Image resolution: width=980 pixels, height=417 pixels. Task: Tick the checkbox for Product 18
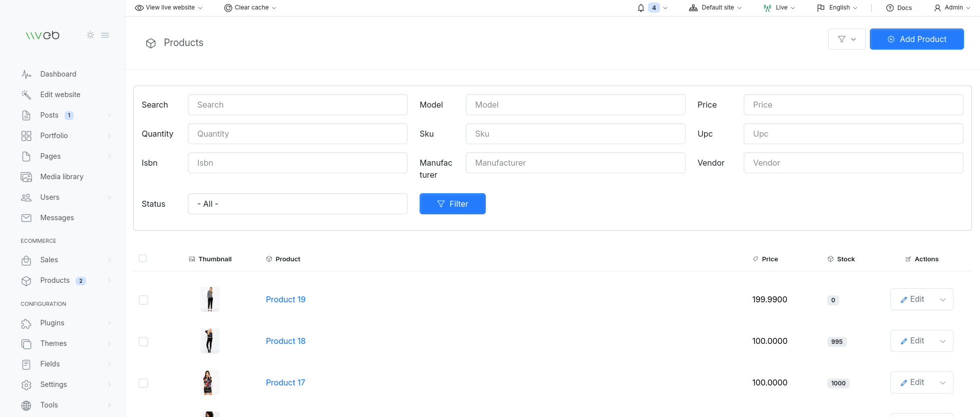click(143, 341)
